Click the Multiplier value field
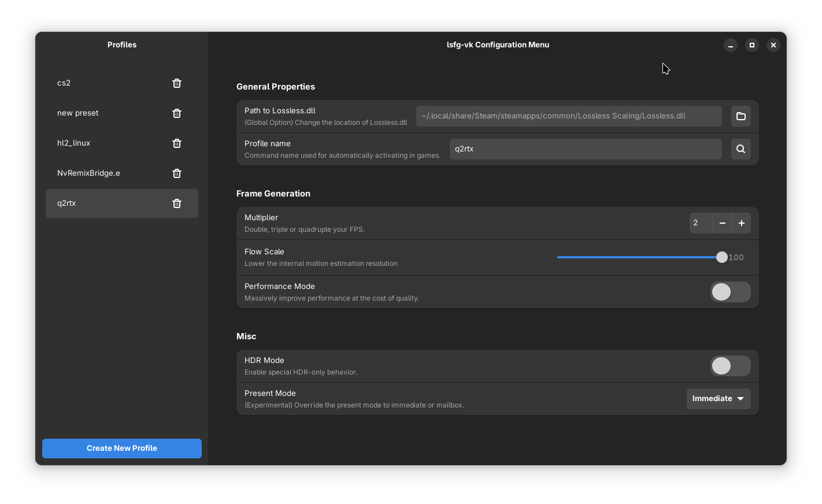Screen dimensions: 822x504 [701, 223]
